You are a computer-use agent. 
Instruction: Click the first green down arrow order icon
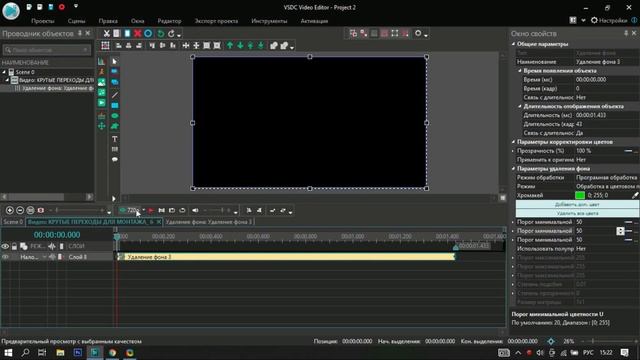point(240,46)
